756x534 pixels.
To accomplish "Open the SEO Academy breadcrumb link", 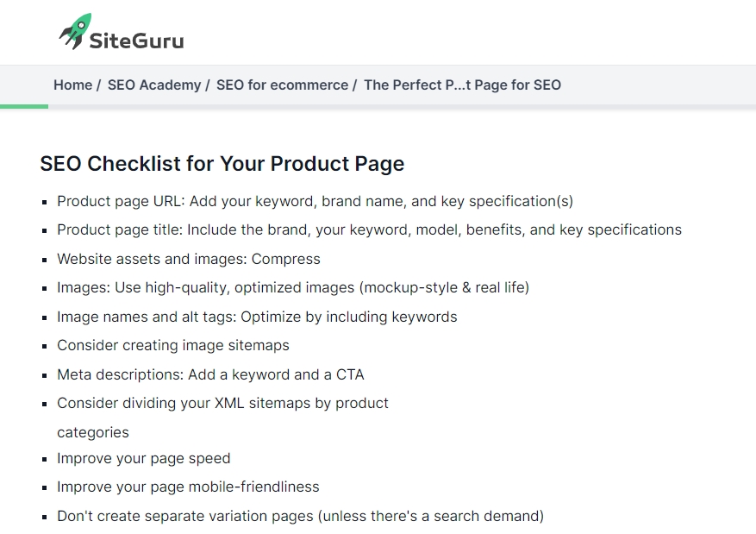I will [154, 85].
